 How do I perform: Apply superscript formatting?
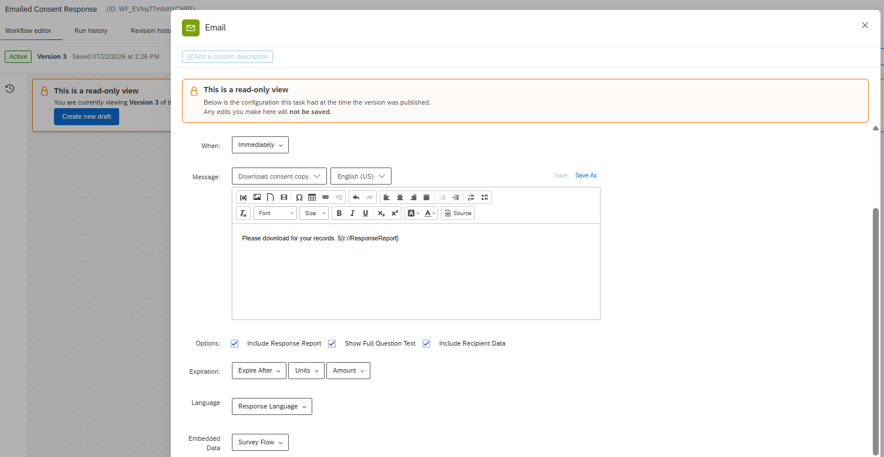395,213
